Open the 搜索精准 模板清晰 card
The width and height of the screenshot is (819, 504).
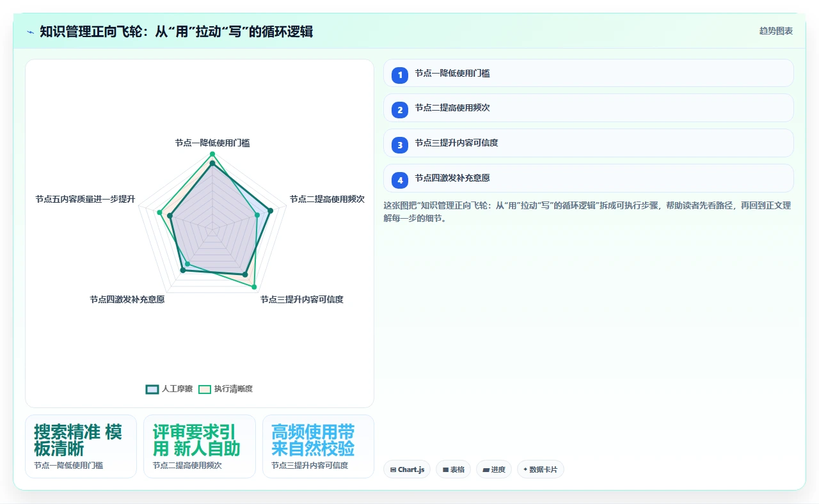coord(81,446)
